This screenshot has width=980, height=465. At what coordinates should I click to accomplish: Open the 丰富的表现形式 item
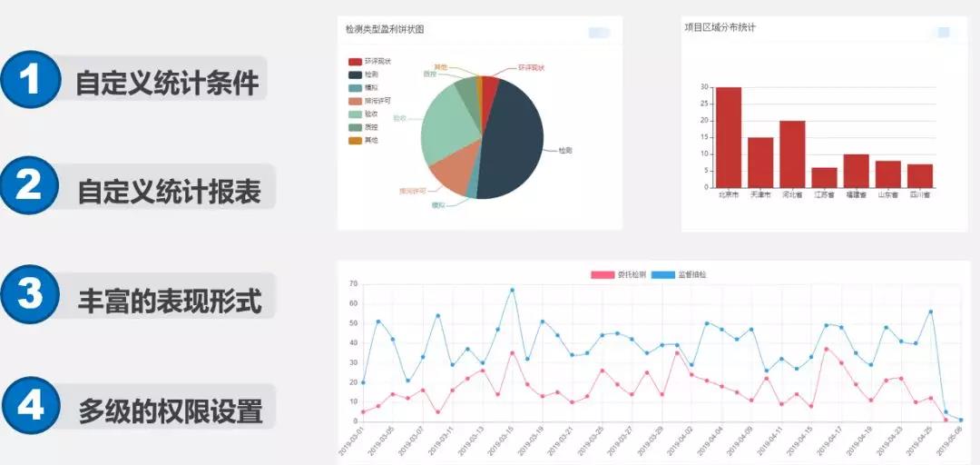(x=170, y=299)
